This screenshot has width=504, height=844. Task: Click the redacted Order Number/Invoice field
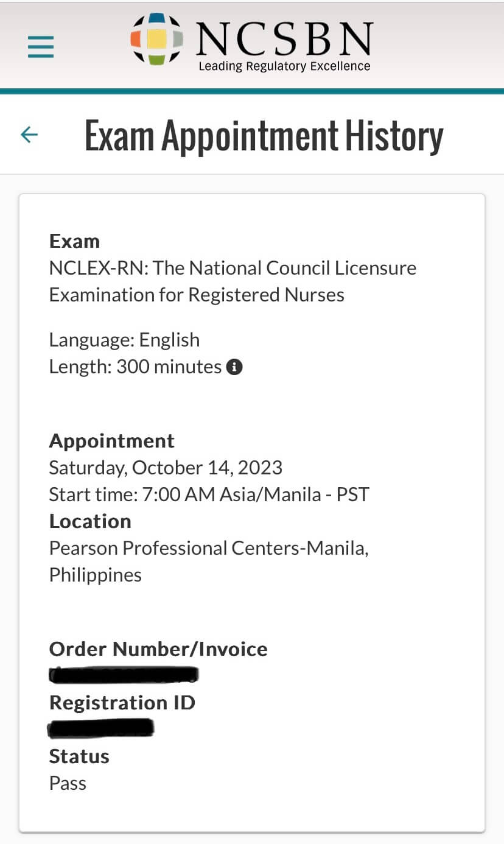pos(124,674)
